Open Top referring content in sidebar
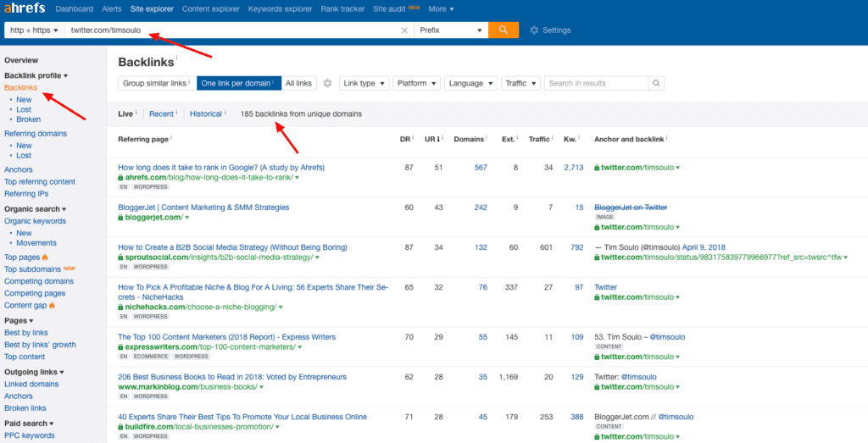This screenshot has width=868, height=443. [x=40, y=182]
